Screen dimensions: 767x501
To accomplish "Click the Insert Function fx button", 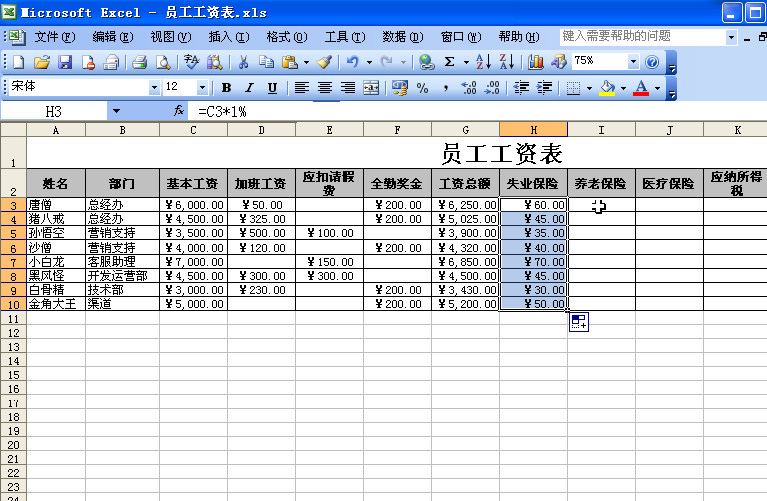I will point(179,111).
